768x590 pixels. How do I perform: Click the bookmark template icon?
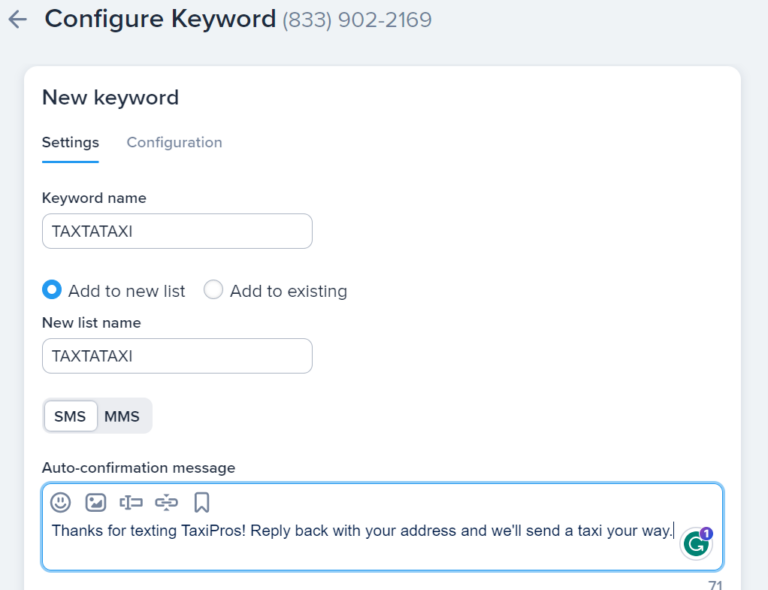pos(201,502)
